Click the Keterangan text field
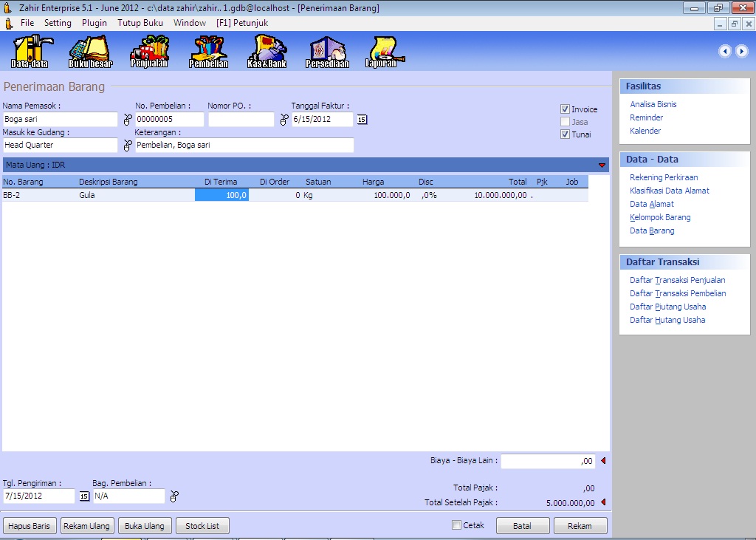 coord(244,146)
